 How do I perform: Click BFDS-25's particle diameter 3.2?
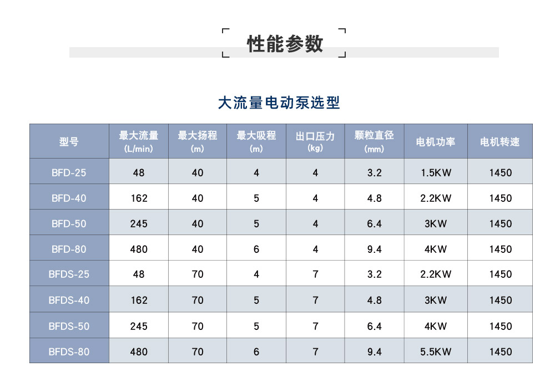point(375,274)
